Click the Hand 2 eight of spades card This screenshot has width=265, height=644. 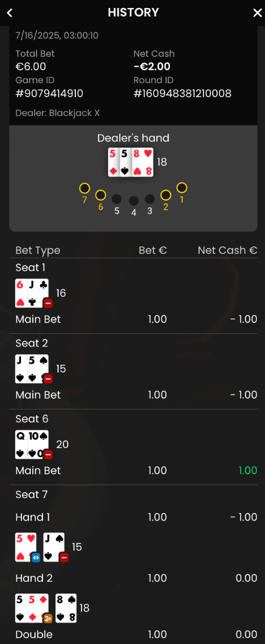[66, 608]
